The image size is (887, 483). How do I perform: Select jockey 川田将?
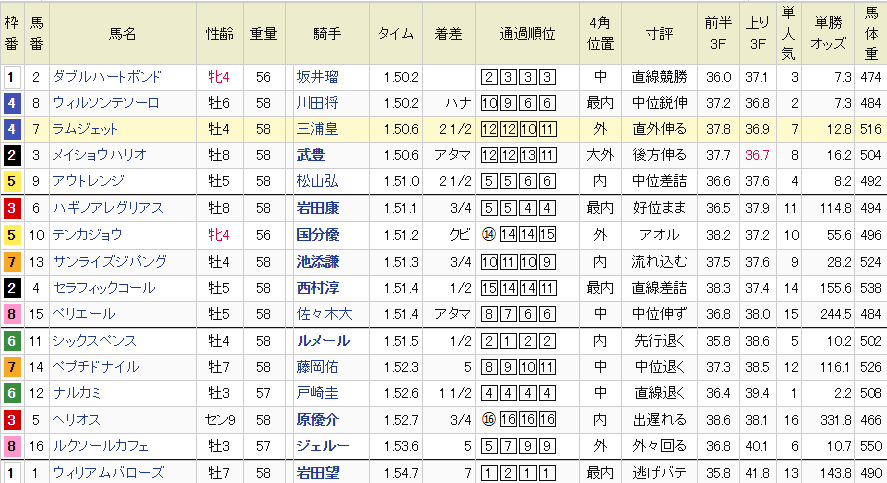318,103
